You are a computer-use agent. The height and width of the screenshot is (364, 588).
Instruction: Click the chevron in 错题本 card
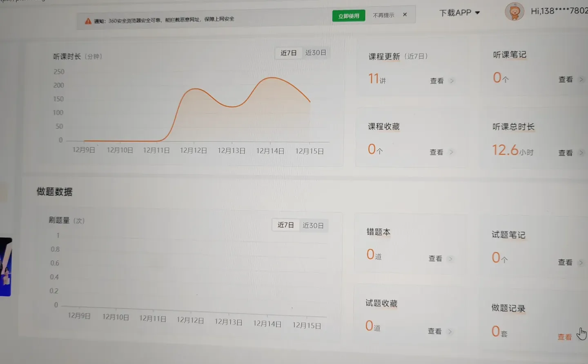450,259
